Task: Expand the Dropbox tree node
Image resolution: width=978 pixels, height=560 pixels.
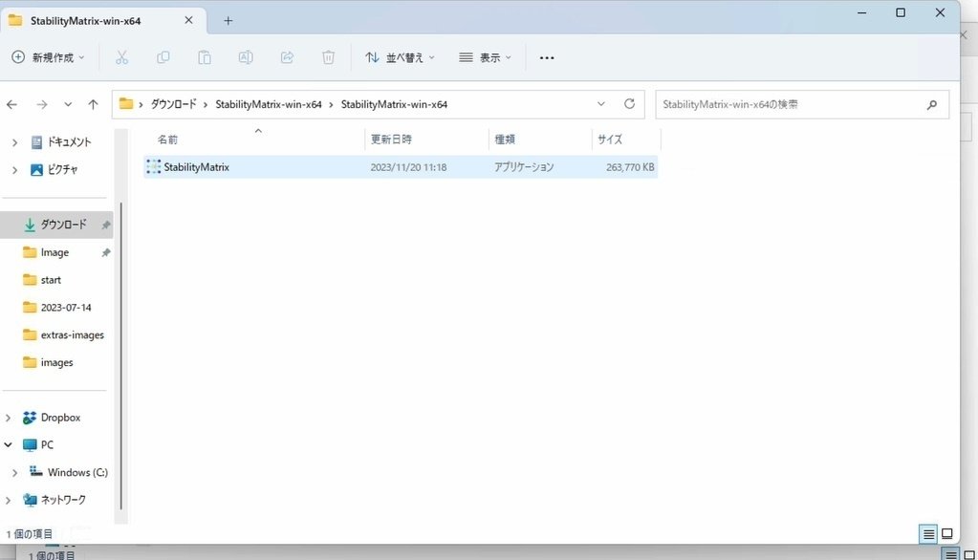Action: (8, 418)
